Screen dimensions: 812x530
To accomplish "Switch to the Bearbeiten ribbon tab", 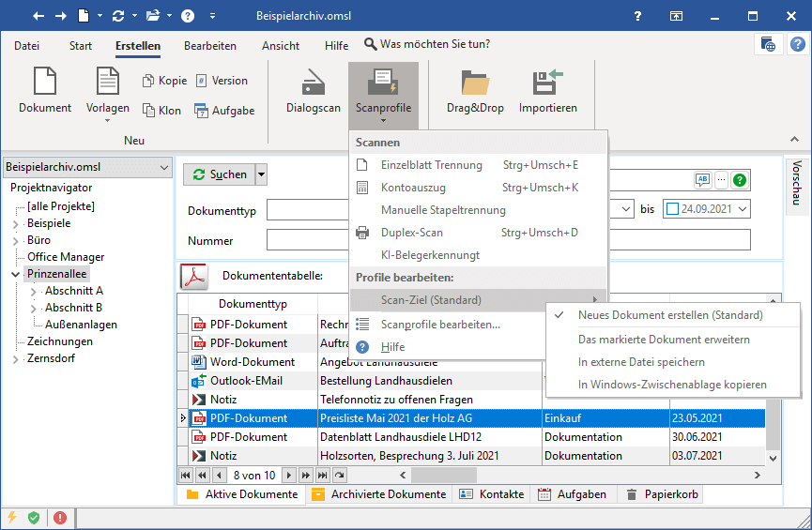I will (209, 45).
